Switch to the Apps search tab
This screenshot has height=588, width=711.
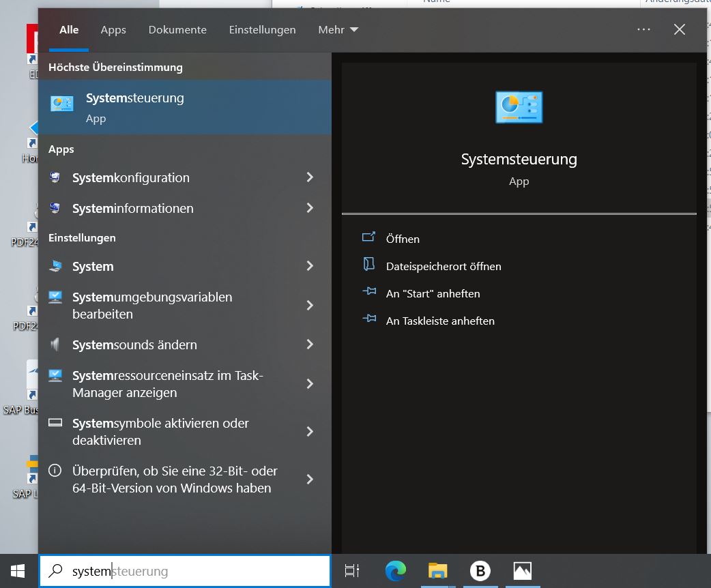click(113, 30)
